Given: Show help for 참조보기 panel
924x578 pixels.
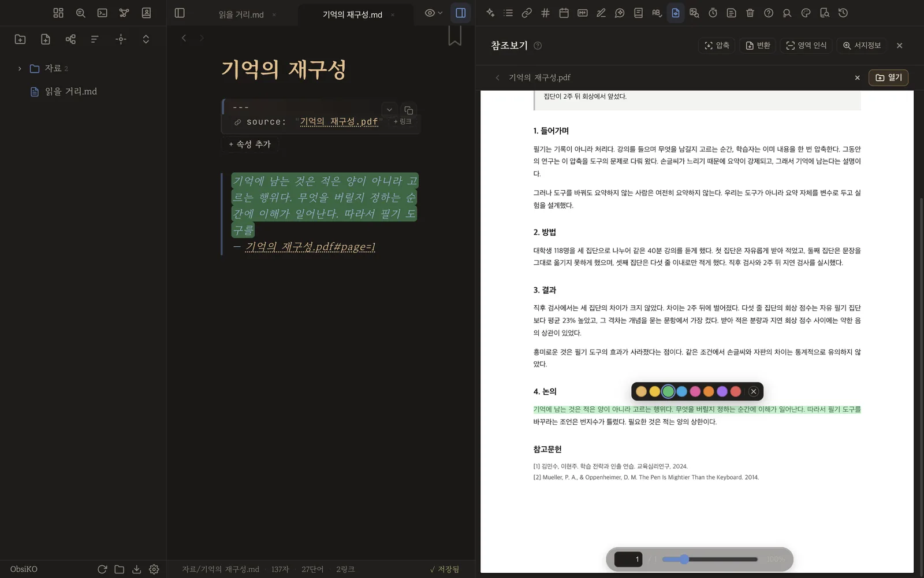Looking at the screenshot, I should pyautogui.click(x=538, y=46).
